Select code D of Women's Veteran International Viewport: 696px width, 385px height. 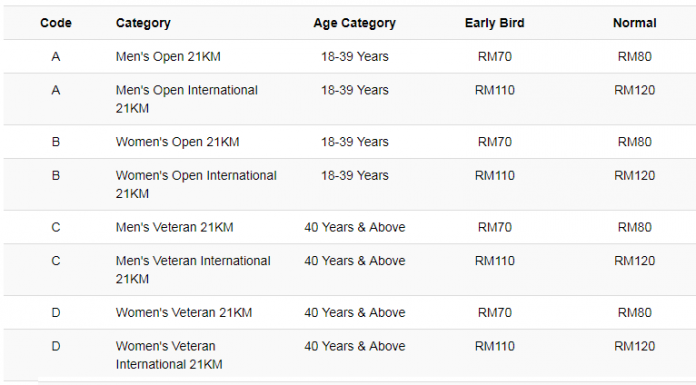[x=55, y=346]
